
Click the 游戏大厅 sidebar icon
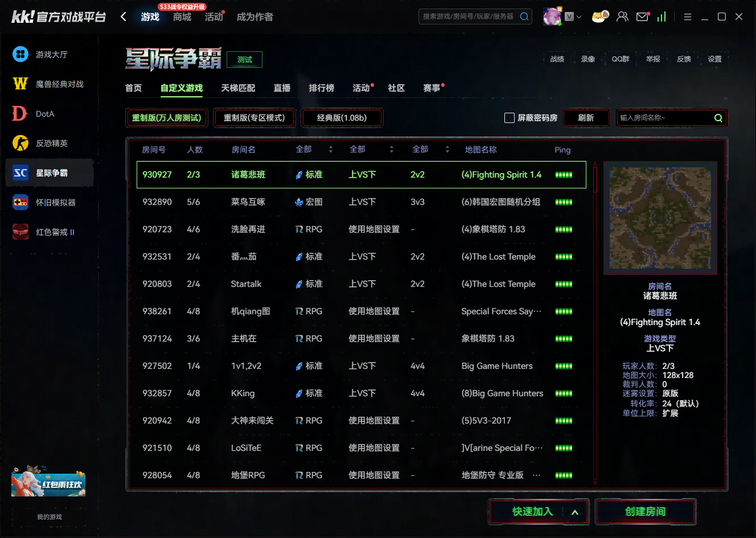[x=20, y=54]
